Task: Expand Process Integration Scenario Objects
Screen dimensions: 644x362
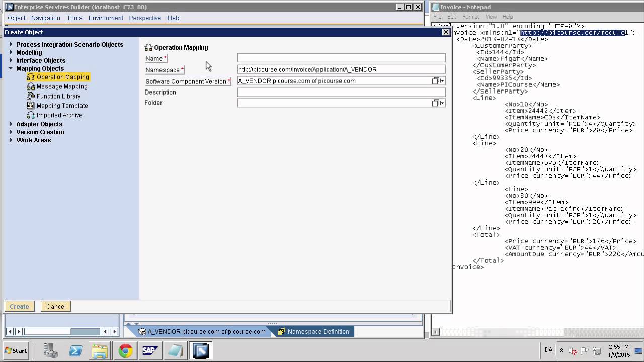Action: pos(11,44)
